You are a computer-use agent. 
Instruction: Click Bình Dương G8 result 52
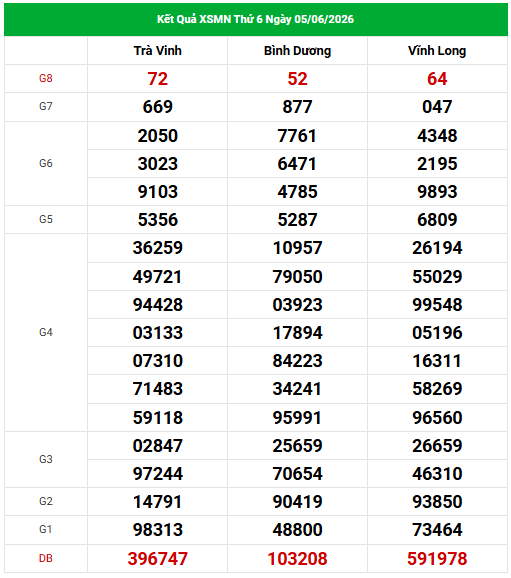(x=297, y=79)
